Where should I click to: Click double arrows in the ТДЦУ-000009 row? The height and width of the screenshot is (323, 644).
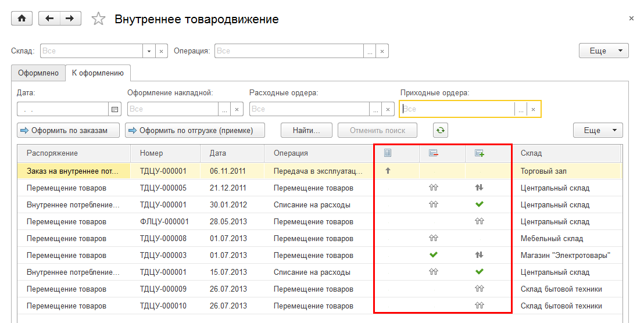[x=480, y=289]
